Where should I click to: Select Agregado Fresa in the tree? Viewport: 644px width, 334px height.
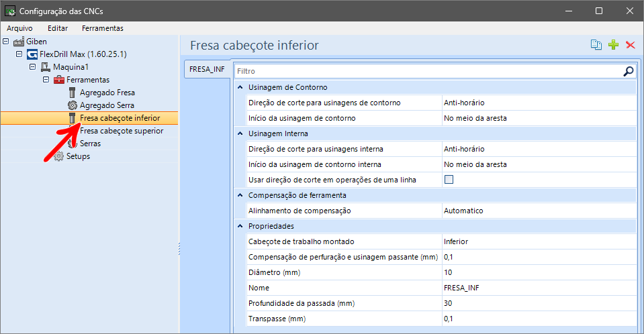107,93
